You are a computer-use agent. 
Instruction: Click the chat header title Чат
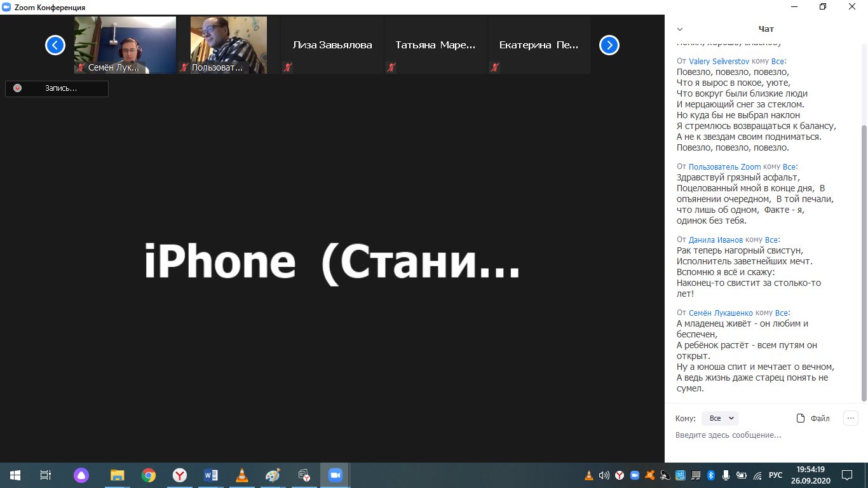point(766,29)
